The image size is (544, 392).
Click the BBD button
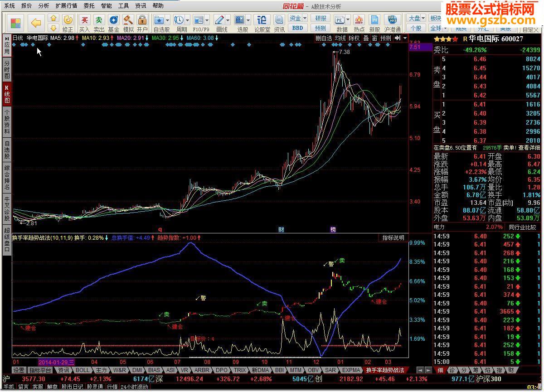tap(297, 28)
